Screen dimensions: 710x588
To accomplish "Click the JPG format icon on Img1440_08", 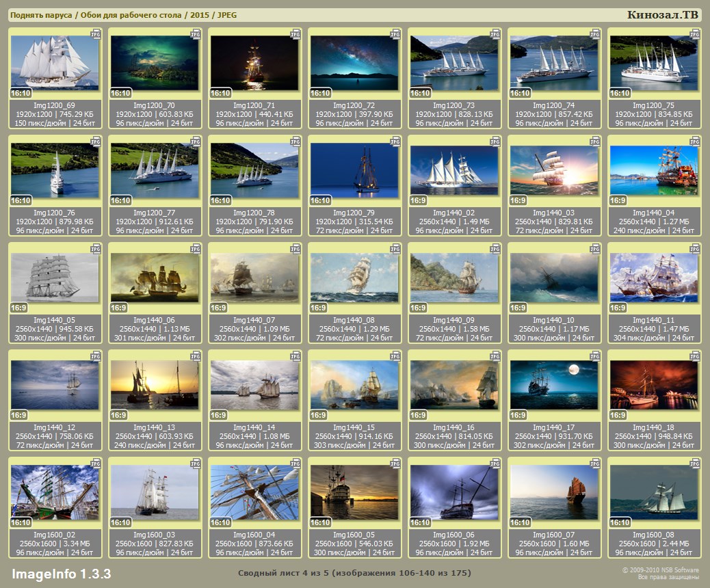I will pos(395,249).
